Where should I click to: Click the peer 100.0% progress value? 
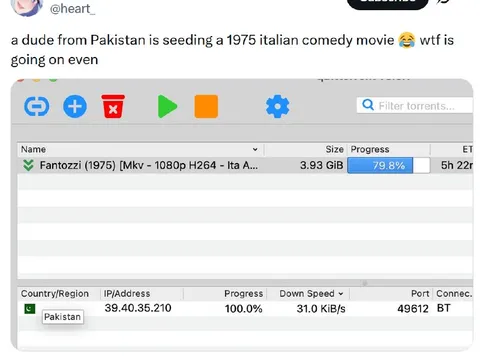[244, 309]
